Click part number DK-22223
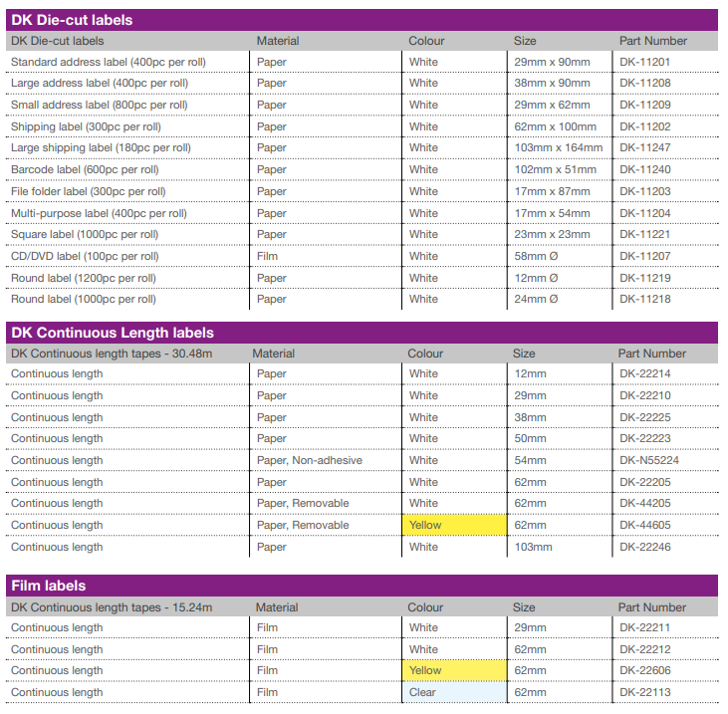Image resolution: width=728 pixels, height=714 pixels. point(645,438)
